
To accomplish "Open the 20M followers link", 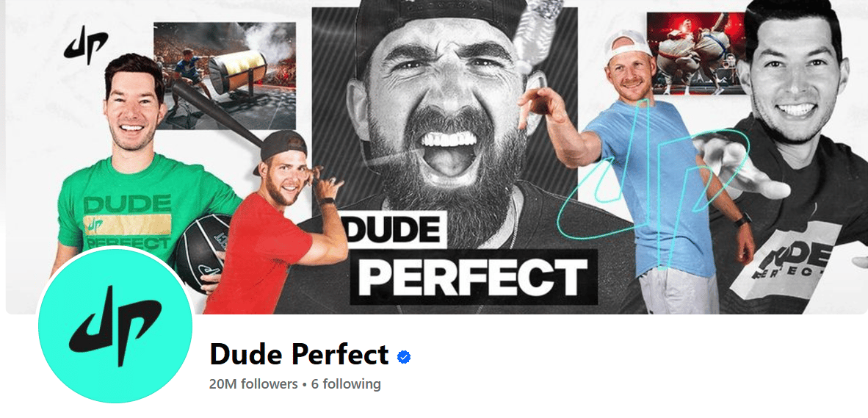I will pyautogui.click(x=253, y=383).
